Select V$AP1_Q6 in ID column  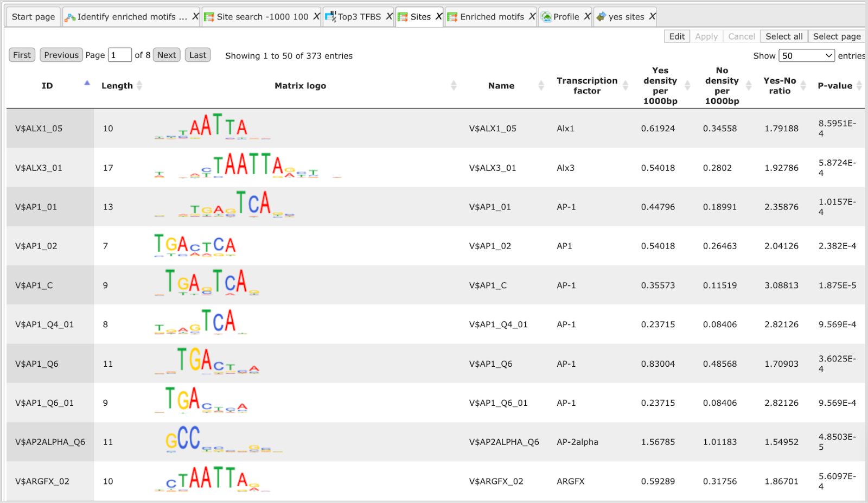click(x=37, y=364)
